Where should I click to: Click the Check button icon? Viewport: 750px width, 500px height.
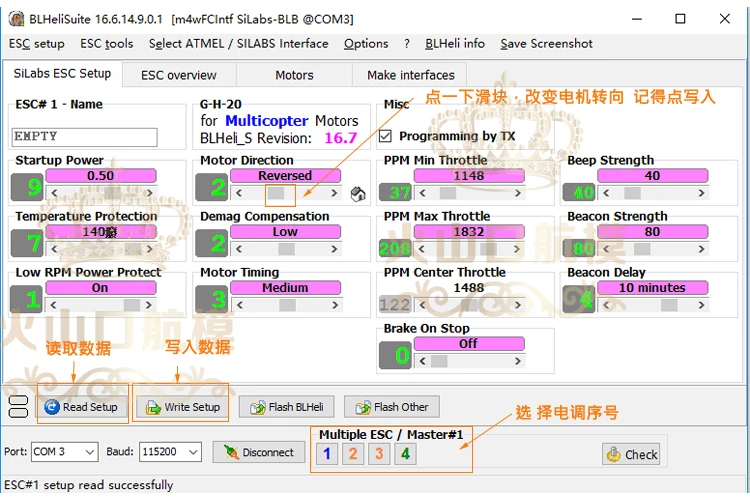[614, 455]
